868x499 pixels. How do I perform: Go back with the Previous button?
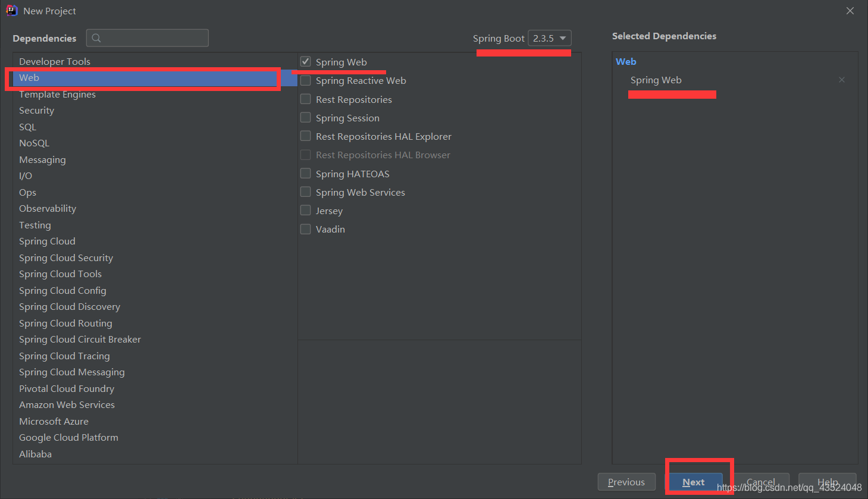(626, 482)
